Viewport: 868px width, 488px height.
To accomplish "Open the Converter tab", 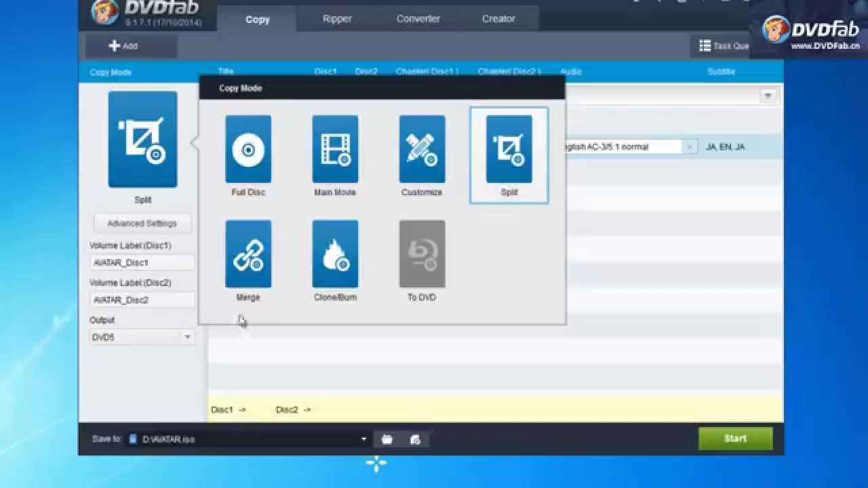I will [418, 19].
